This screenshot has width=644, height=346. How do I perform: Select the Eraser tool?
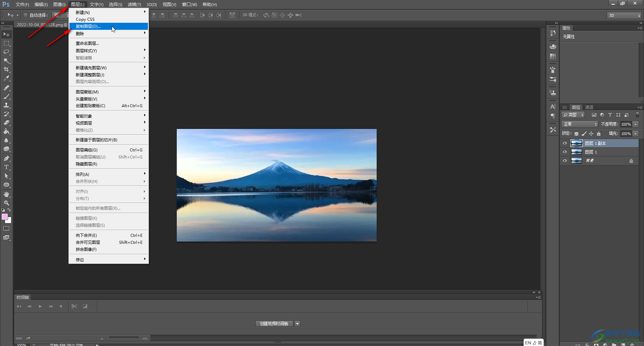[x=6, y=123]
